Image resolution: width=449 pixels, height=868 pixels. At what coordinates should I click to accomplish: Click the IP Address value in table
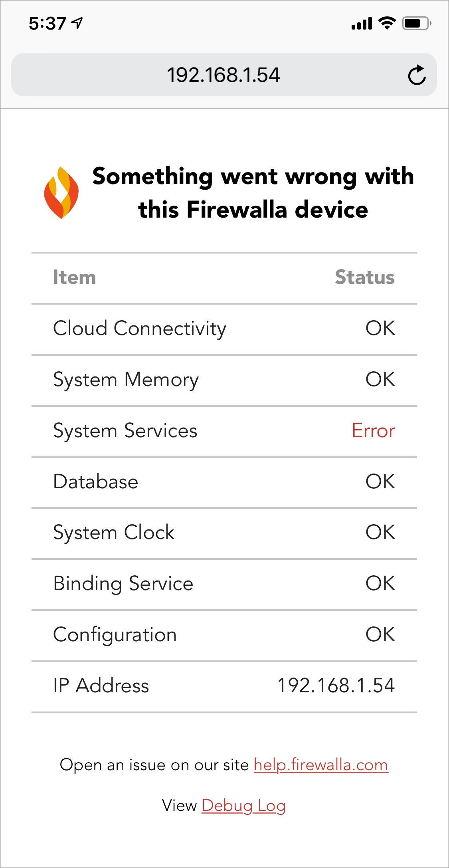click(336, 686)
